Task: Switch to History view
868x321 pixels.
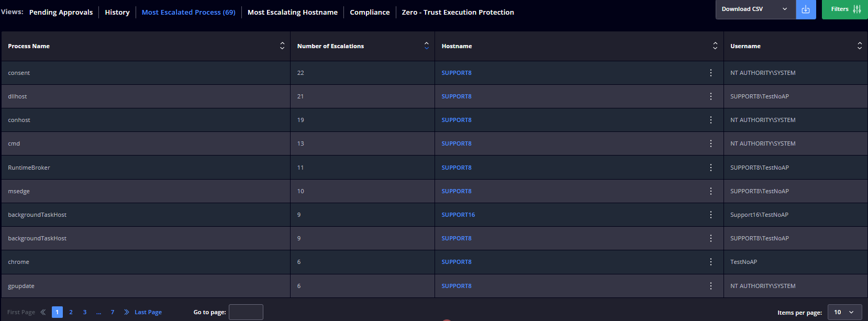Action: 117,12
